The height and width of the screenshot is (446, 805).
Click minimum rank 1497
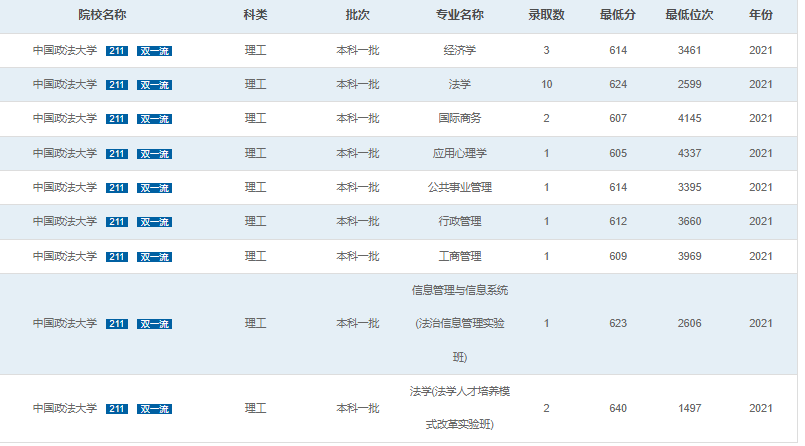(x=689, y=408)
